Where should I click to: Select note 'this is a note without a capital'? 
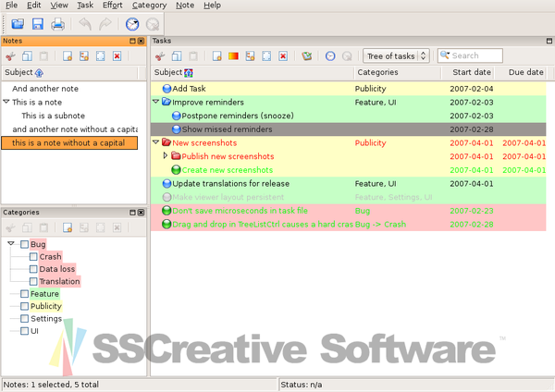pyautogui.click(x=69, y=143)
